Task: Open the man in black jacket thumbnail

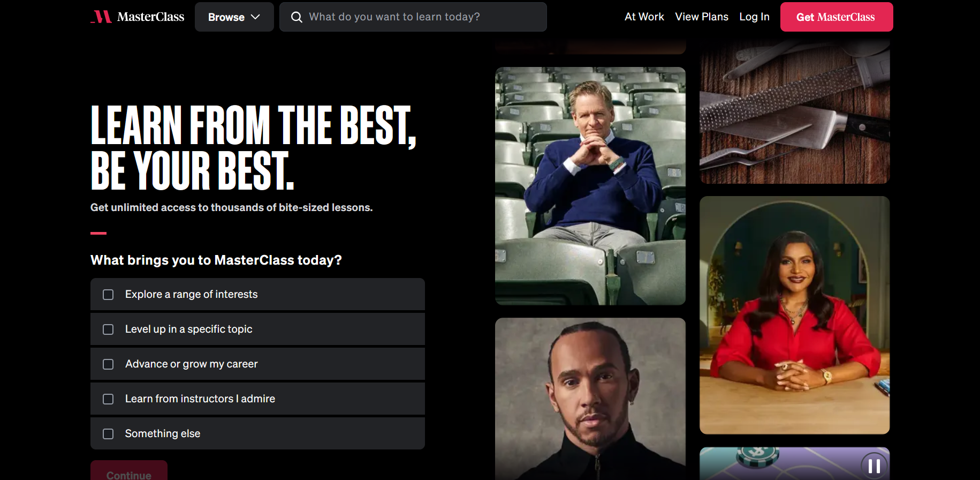Action: [x=590, y=399]
